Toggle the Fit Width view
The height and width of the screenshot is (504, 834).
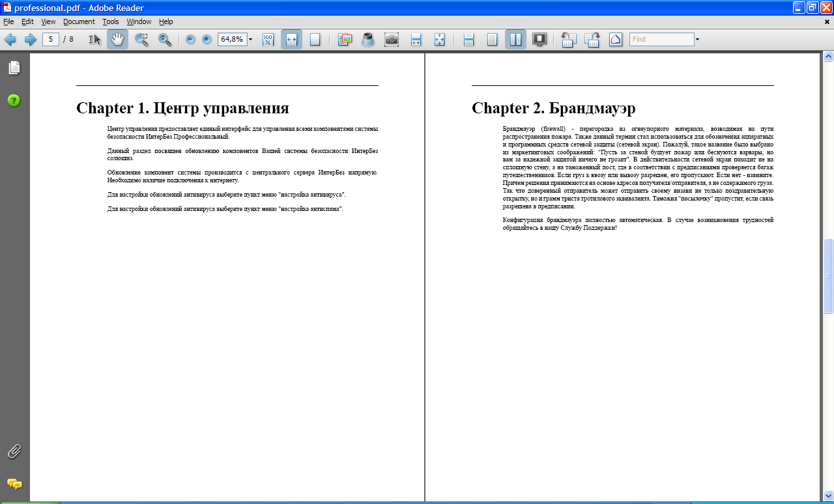291,40
